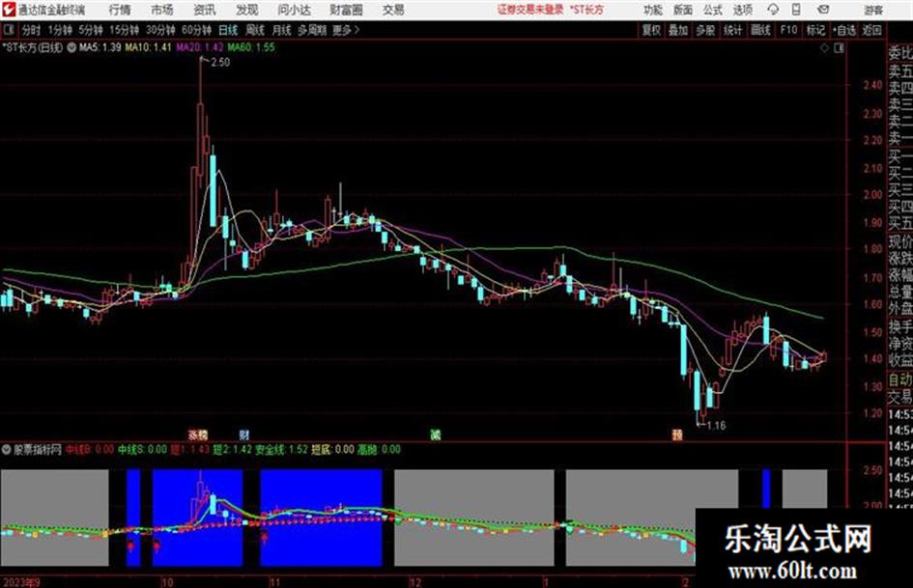Click the 1.16 low price marker
Viewport: 913px width, 588px height.
716,426
